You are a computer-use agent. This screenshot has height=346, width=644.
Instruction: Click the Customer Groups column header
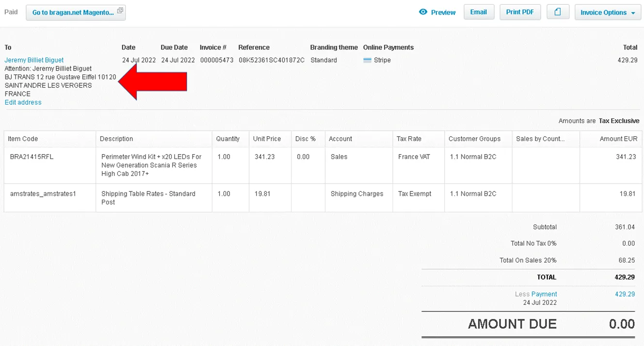[478, 139]
